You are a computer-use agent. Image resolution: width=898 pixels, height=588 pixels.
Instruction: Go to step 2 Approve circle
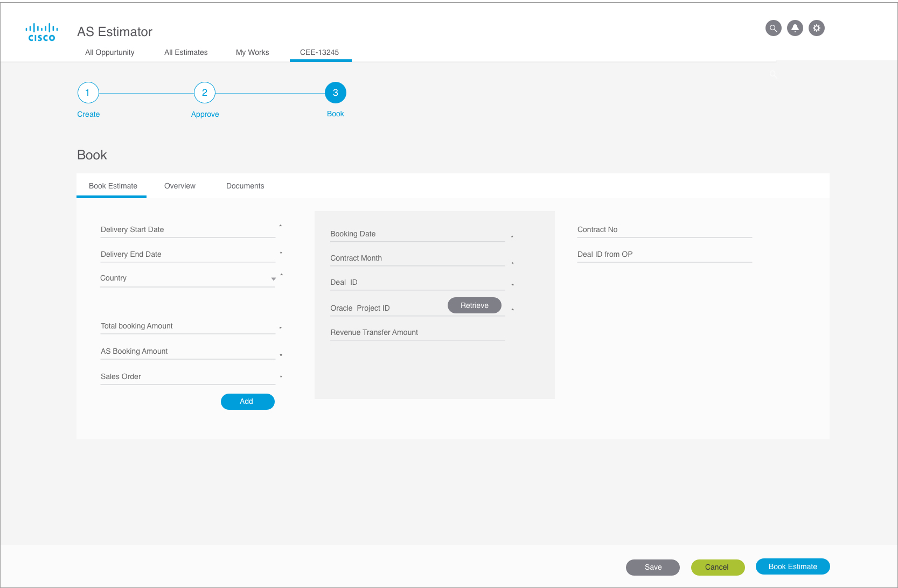point(205,93)
